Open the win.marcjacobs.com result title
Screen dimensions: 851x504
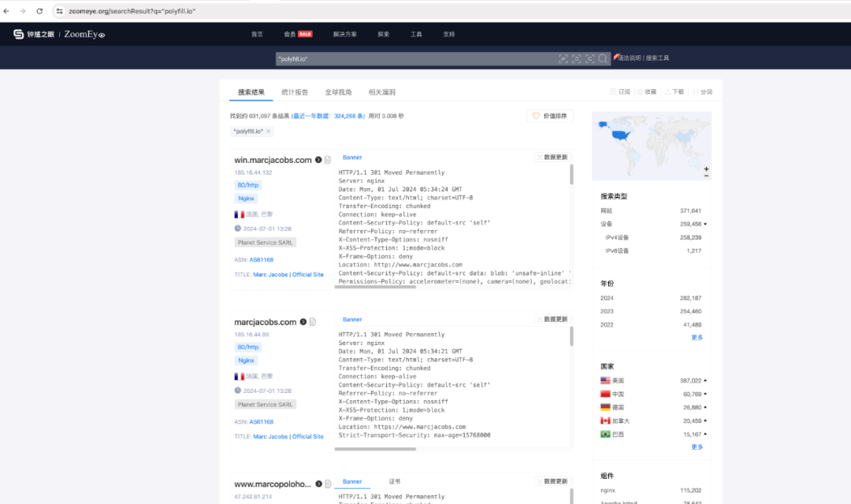(x=273, y=160)
